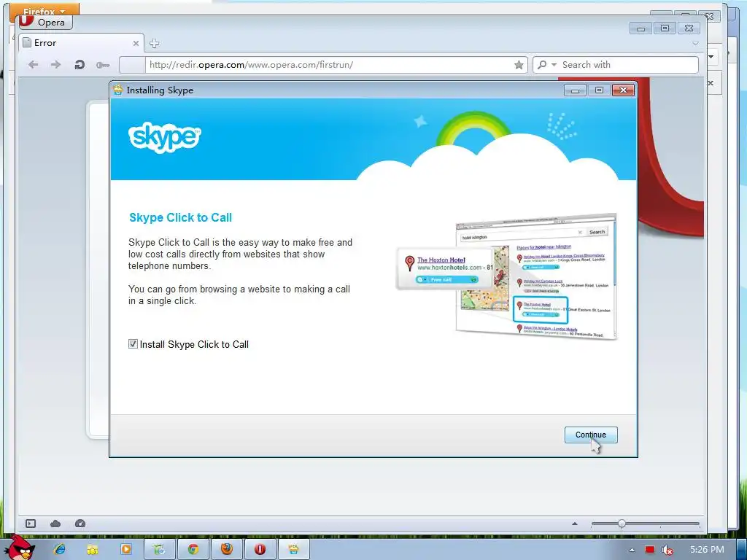Screen dimensions: 747x560
Task: Click the red tray notification icon
Action: click(650, 550)
